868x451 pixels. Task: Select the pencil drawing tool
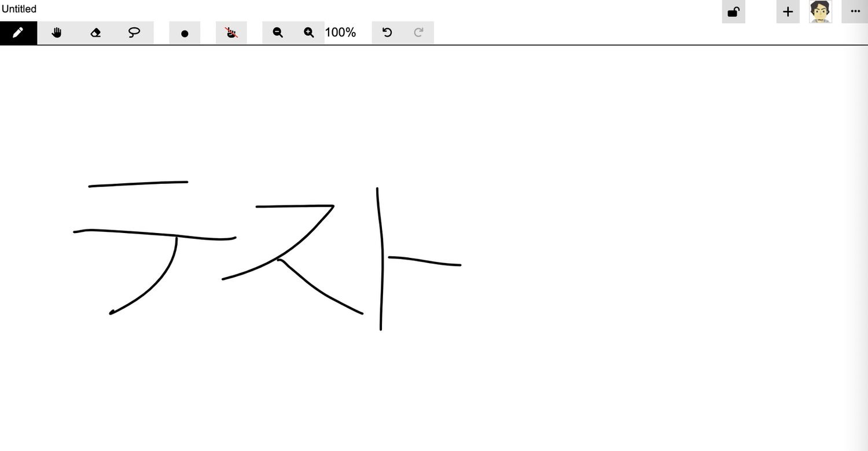click(x=19, y=33)
